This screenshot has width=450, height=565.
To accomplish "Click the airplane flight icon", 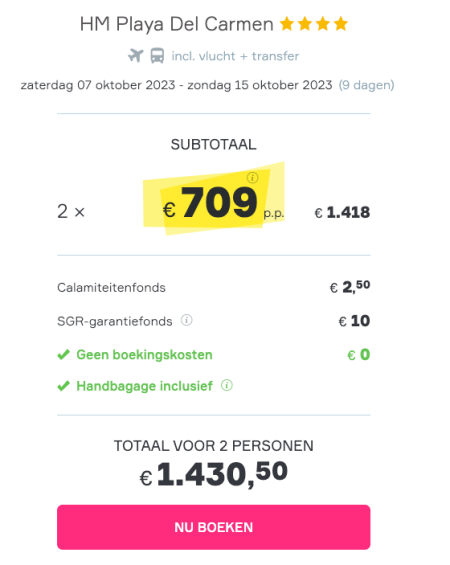I will click(136, 56).
